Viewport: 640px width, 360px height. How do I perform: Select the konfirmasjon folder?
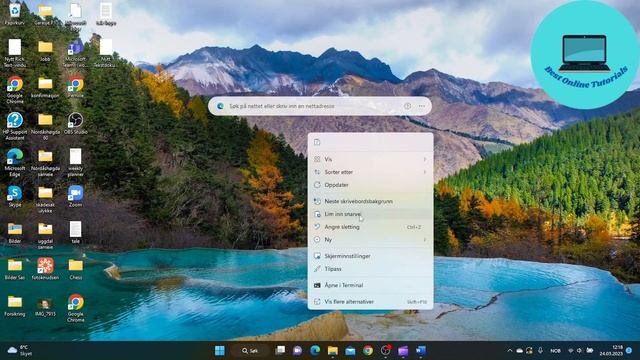pos(45,87)
